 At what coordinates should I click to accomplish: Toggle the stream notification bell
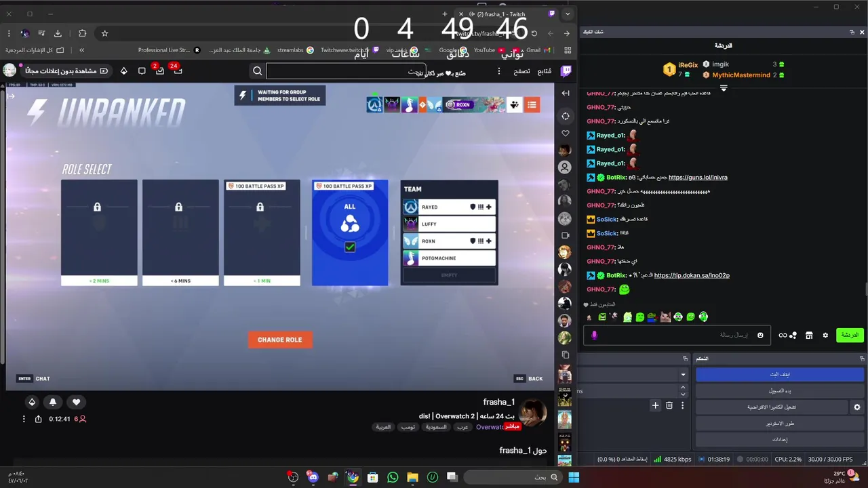53,402
